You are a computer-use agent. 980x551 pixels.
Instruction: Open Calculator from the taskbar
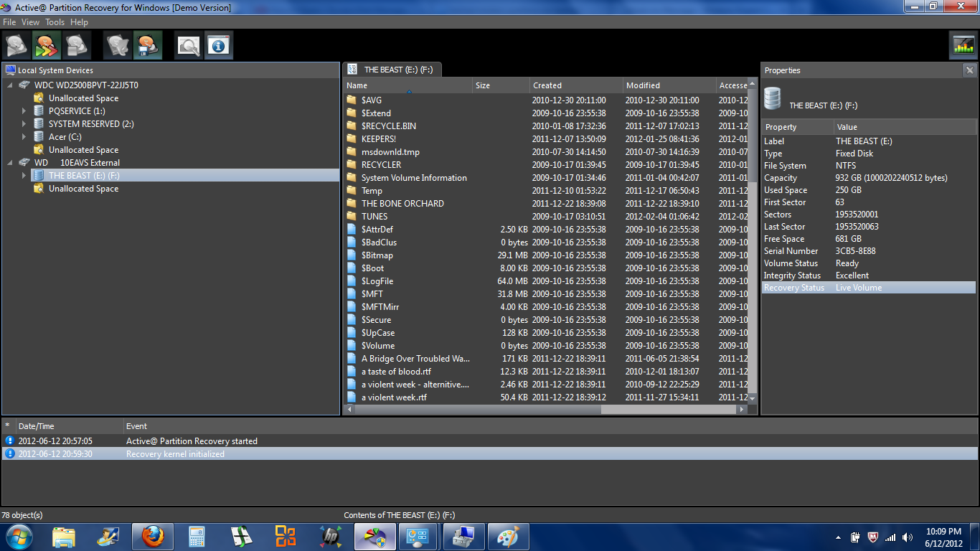[x=197, y=537]
